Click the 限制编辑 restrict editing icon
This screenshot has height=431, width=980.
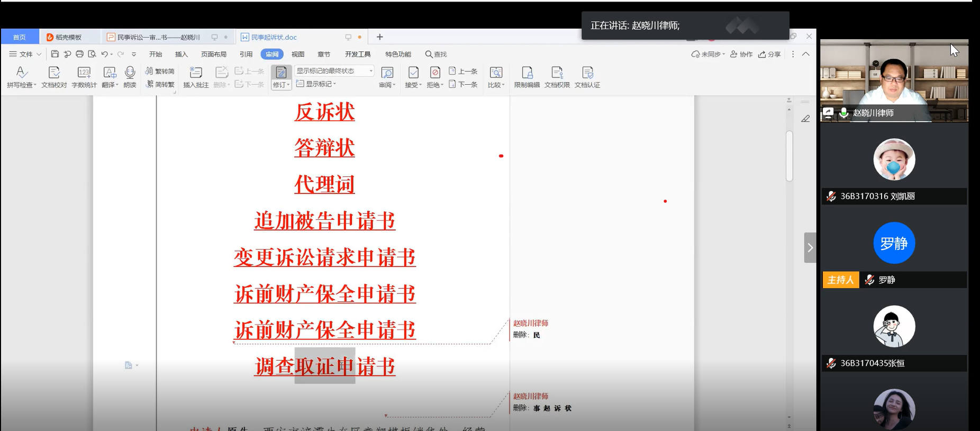coord(527,77)
